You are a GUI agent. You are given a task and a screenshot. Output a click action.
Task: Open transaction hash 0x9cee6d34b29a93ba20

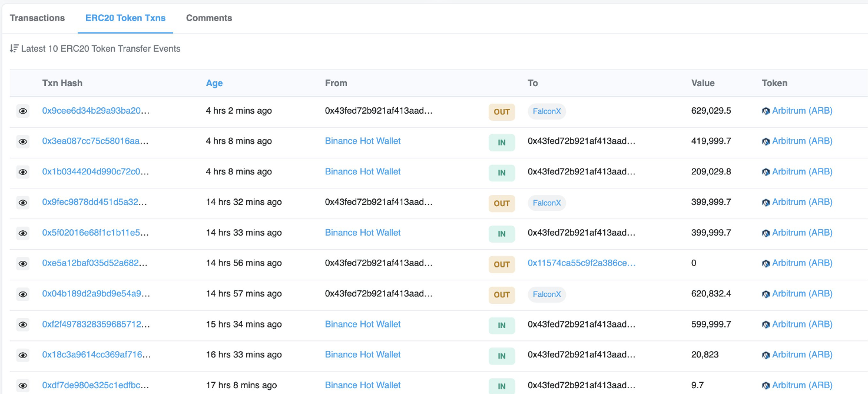(x=96, y=111)
